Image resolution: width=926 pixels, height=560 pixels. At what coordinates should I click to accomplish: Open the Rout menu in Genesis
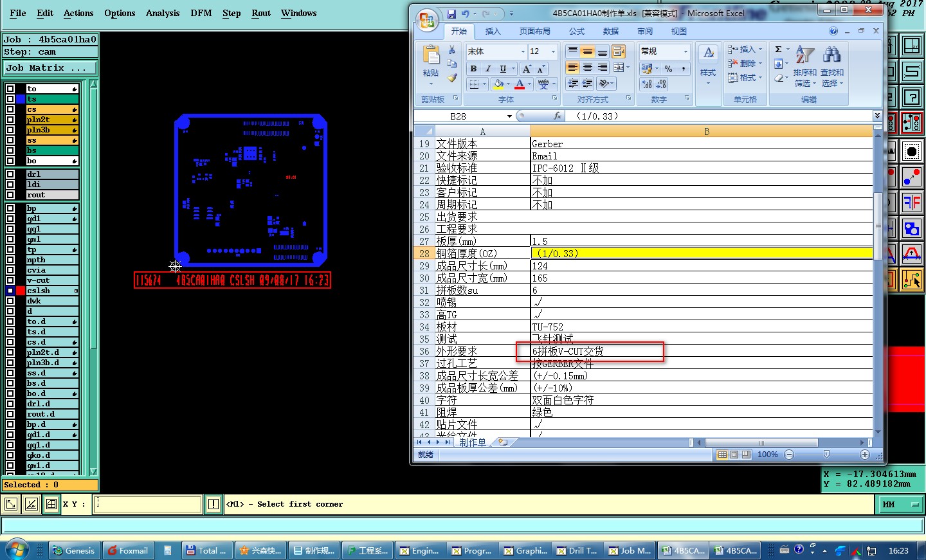(x=261, y=13)
